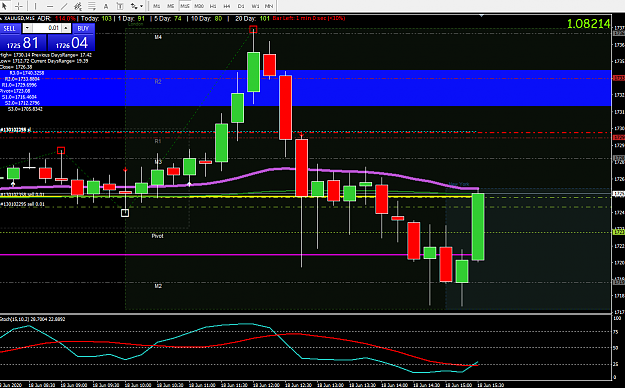Click the 1726 04 buy price panel
Viewport: 625px width, 388px height.
[x=71, y=43]
